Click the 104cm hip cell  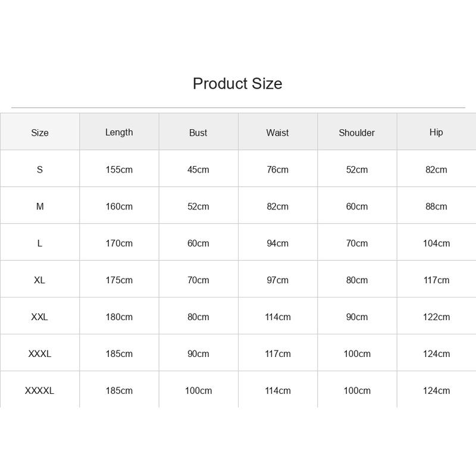(x=436, y=243)
